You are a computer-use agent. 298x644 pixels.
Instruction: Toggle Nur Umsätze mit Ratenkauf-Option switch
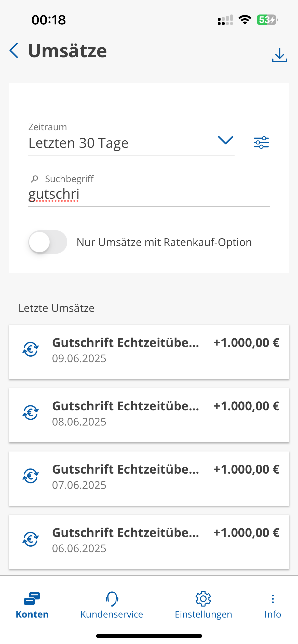point(48,242)
